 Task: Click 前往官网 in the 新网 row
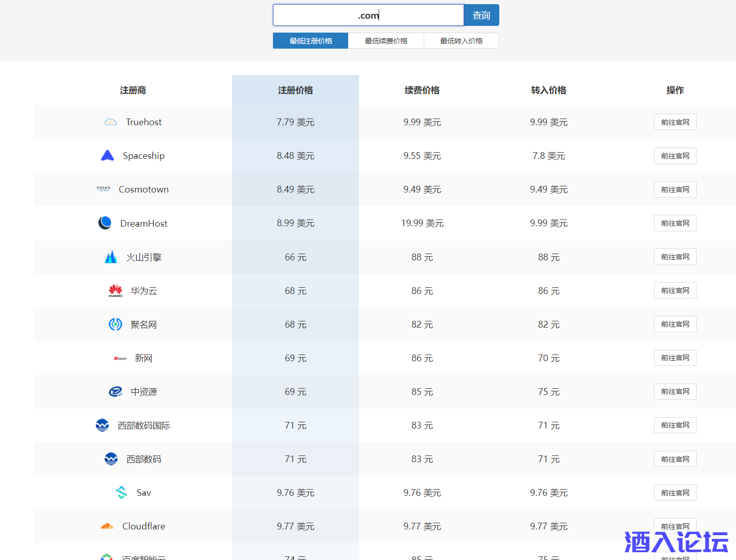pos(675,358)
